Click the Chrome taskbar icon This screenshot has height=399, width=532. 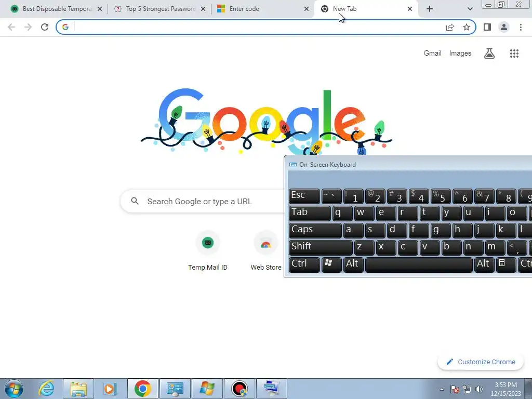(x=142, y=389)
